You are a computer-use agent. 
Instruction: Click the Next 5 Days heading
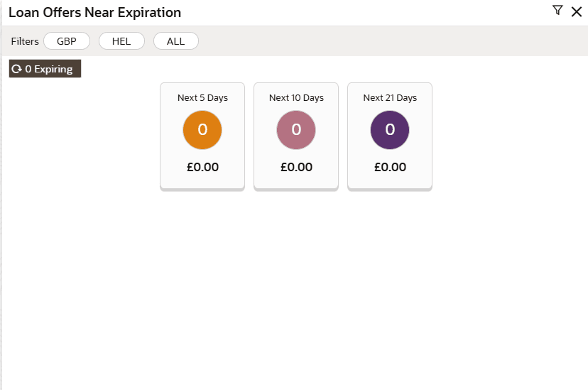(202, 98)
